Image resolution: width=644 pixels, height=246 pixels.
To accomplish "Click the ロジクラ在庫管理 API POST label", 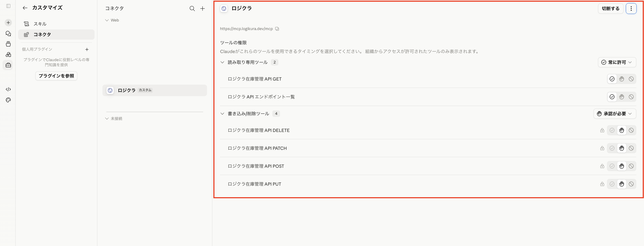I will coord(256,166).
